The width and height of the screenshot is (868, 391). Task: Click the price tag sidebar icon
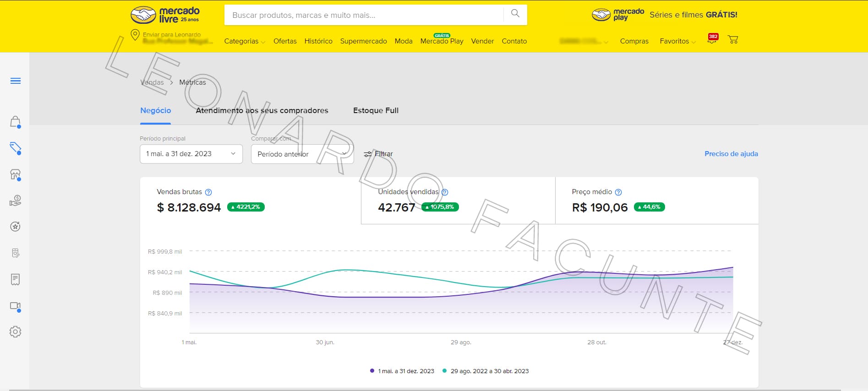coord(15,147)
